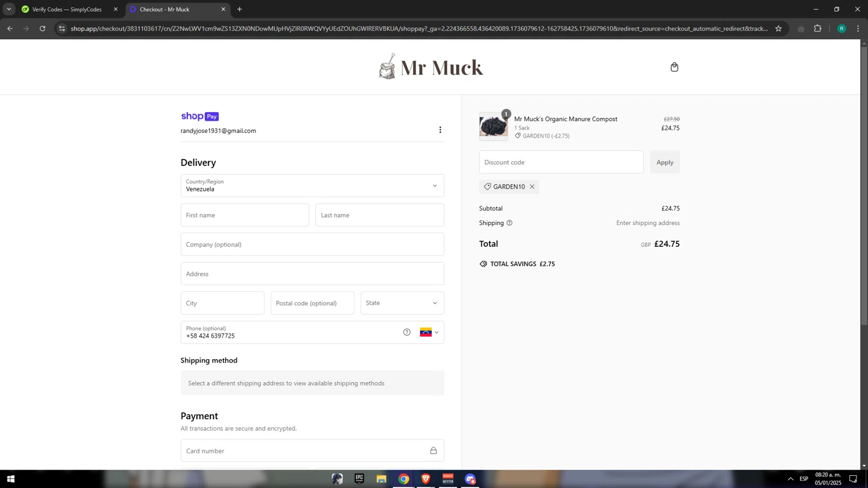Open the shopping bag cart icon
The image size is (868, 488).
click(x=674, y=67)
